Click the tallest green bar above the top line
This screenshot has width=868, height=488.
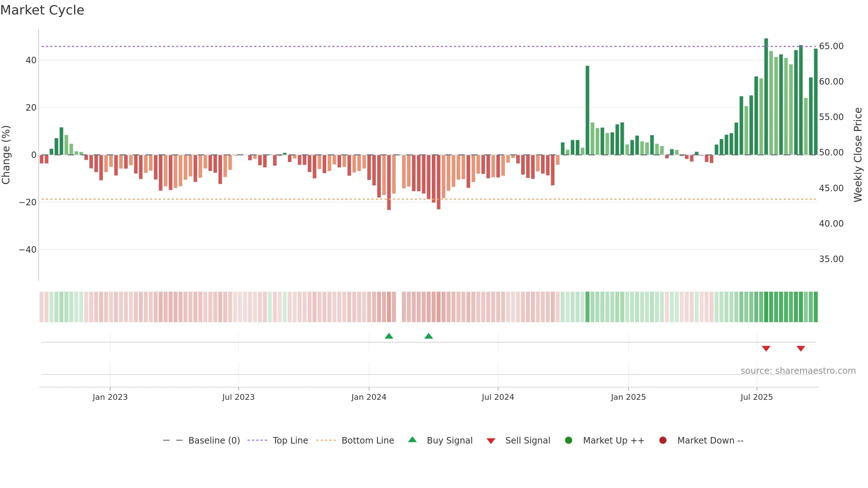[x=766, y=97]
